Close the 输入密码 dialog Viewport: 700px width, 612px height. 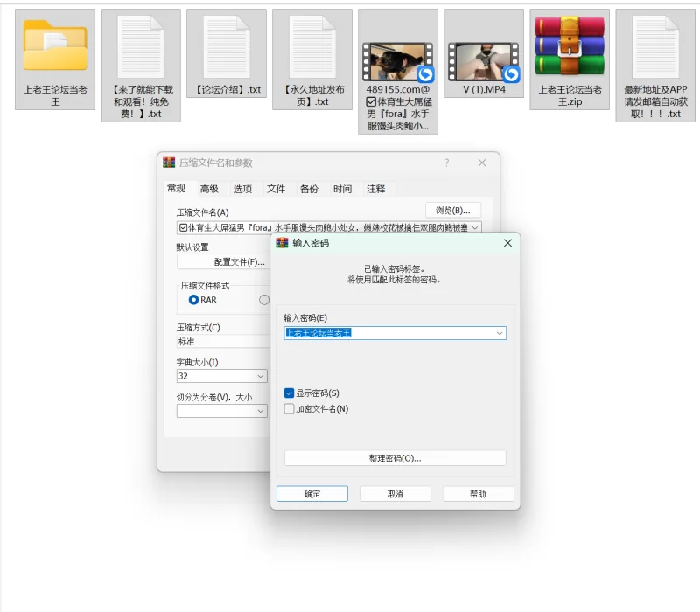click(x=507, y=243)
